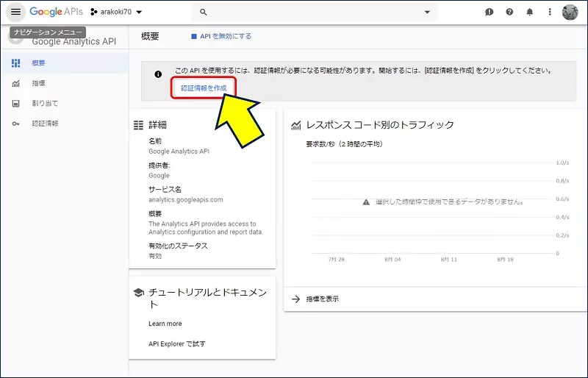
Task: Click the 指標 chart icon in sidebar
Action: [x=15, y=83]
